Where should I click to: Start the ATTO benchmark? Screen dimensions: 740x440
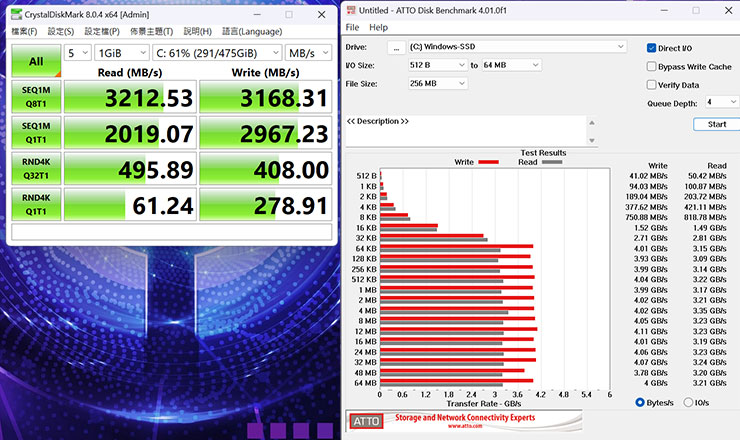point(716,124)
